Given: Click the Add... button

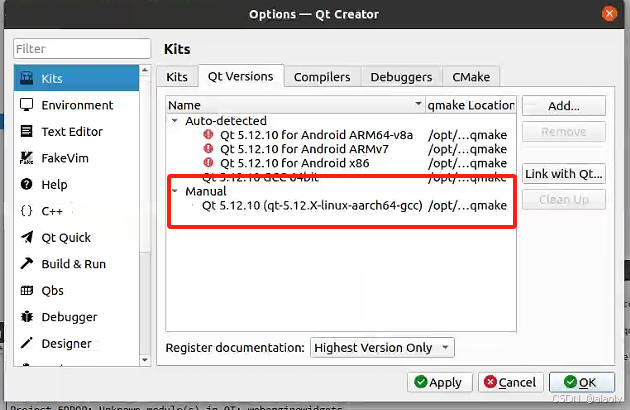Looking at the screenshot, I should pos(564,106).
